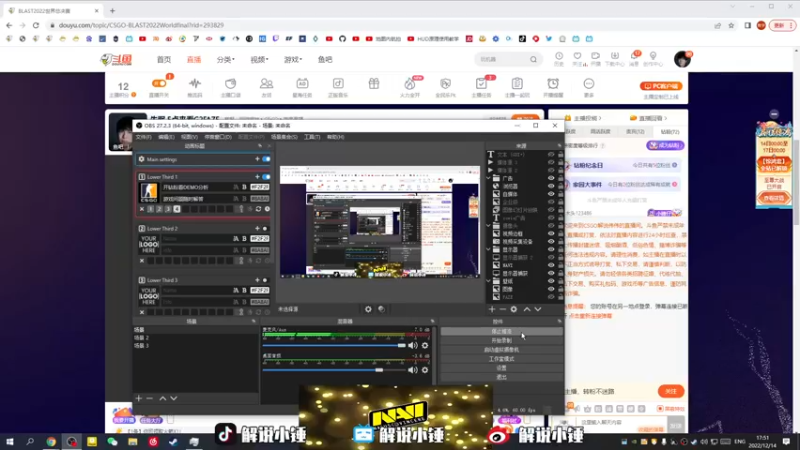
Task: Collapse the 显示器 source group
Action: (489, 249)
